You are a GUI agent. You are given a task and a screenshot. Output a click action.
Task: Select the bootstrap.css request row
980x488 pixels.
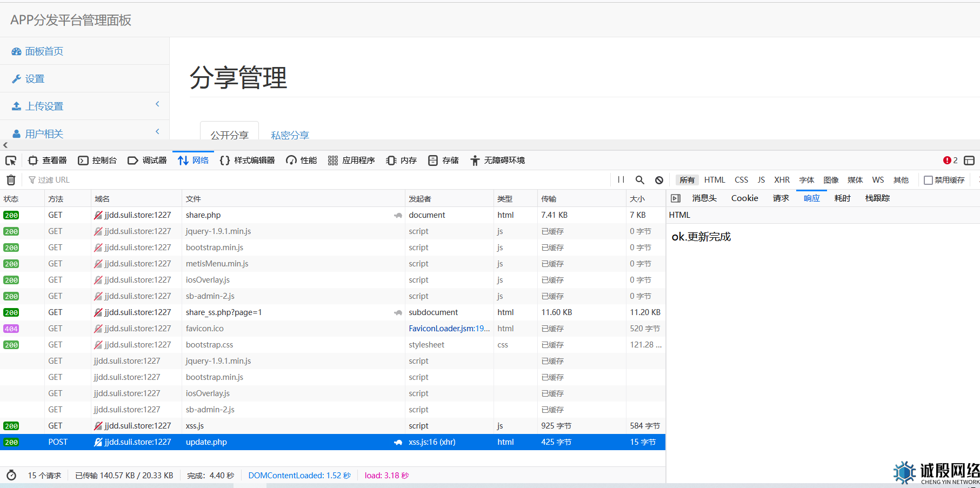coord(332,345)
